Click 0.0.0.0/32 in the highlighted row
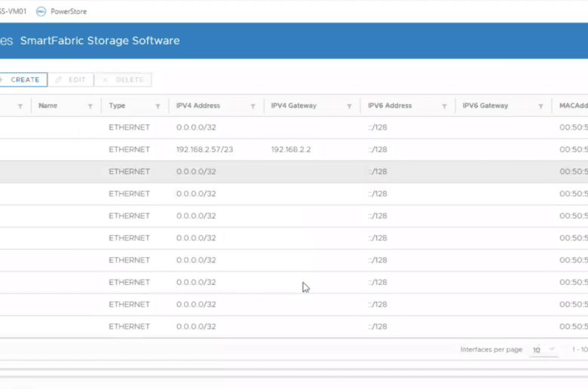The height and width of the screenshot is (389, 588). pos(196,171)
